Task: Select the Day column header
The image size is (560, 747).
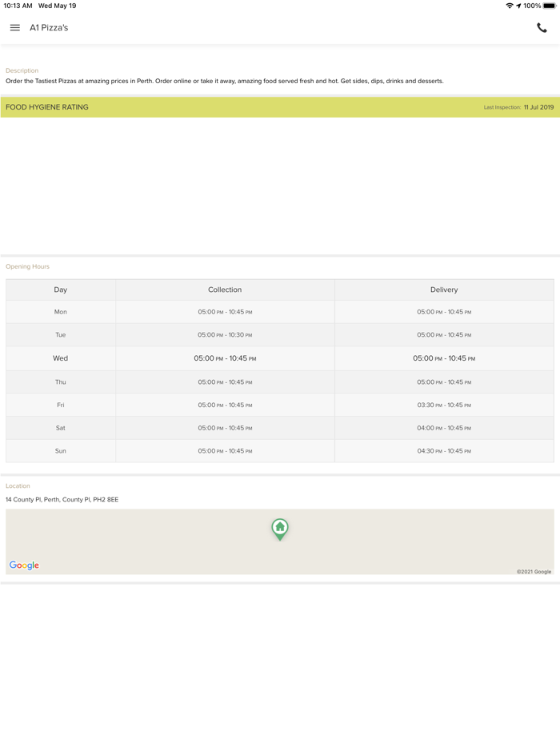Action: coord(61,290)
